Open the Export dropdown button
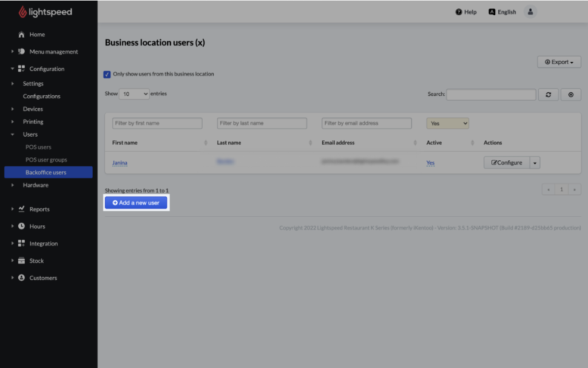Image resolution: width=588 pixels, height=368 pixels. [559, 62]
